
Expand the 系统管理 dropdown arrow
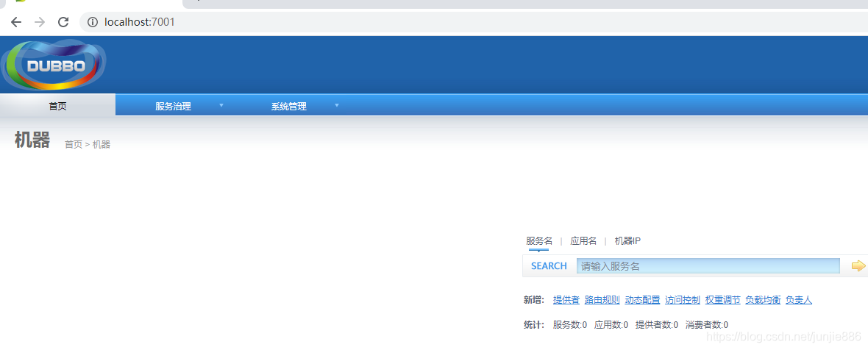[x=337, y=105]
